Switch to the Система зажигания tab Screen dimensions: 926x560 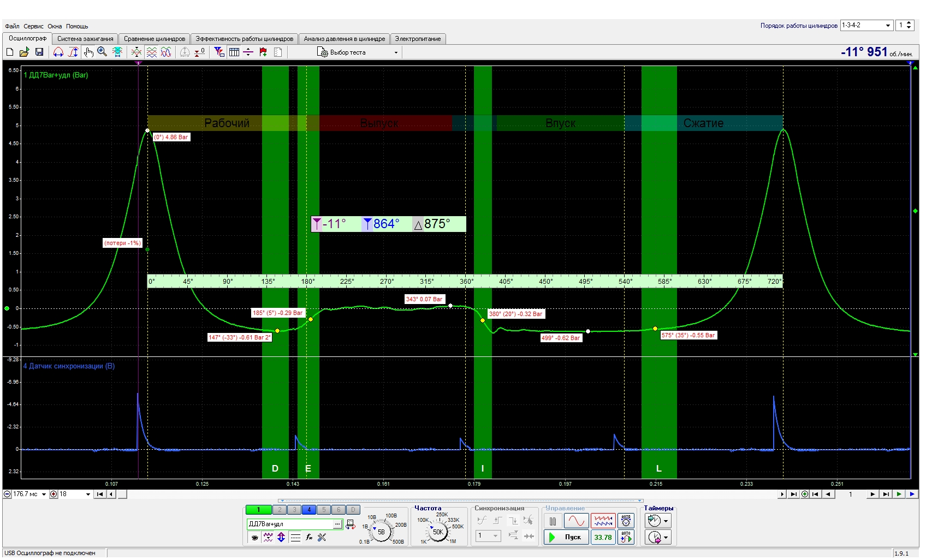85,39
